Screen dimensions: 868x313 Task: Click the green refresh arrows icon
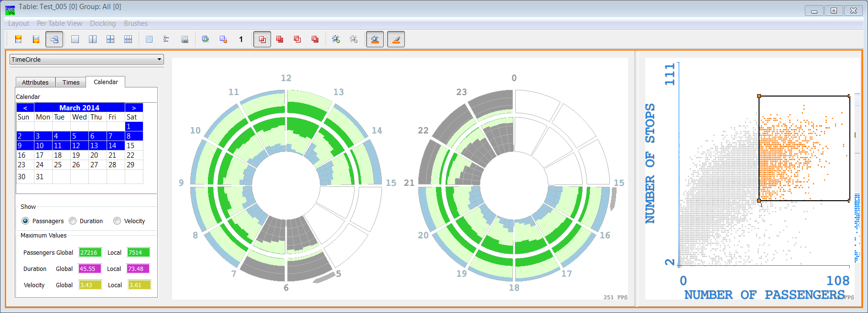coord(206,39)
